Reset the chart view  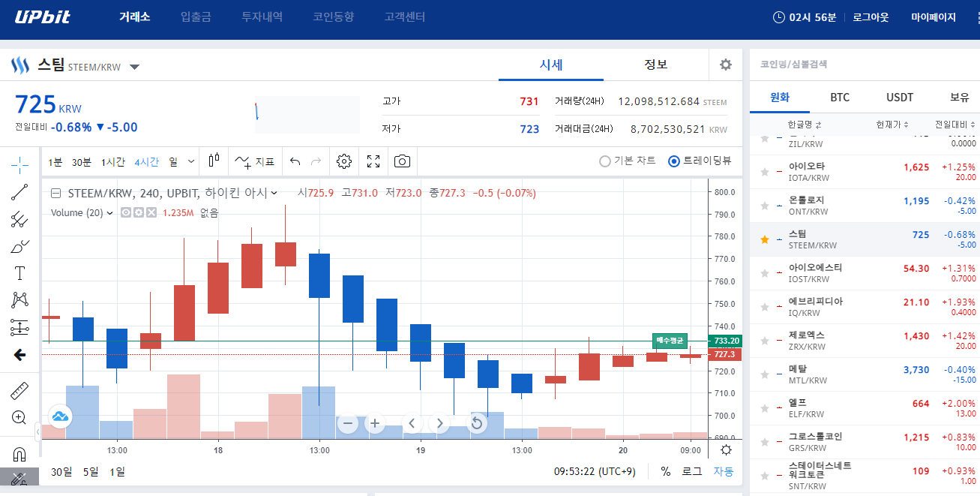pyautogui.click(x=475, y=423)
